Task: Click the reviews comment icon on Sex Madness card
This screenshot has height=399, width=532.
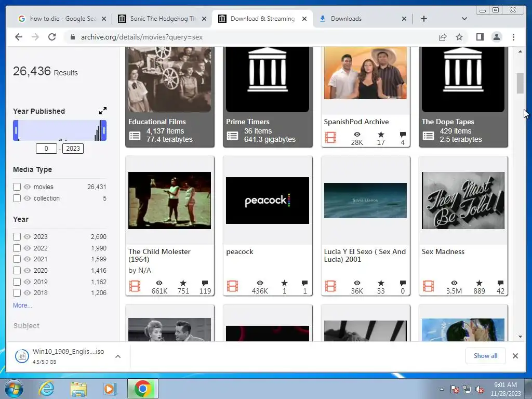Action: [x=500, y=283]
